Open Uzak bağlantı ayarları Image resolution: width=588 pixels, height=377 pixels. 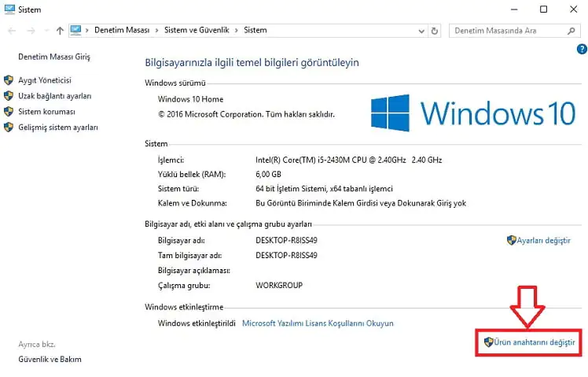pos(54,96)
